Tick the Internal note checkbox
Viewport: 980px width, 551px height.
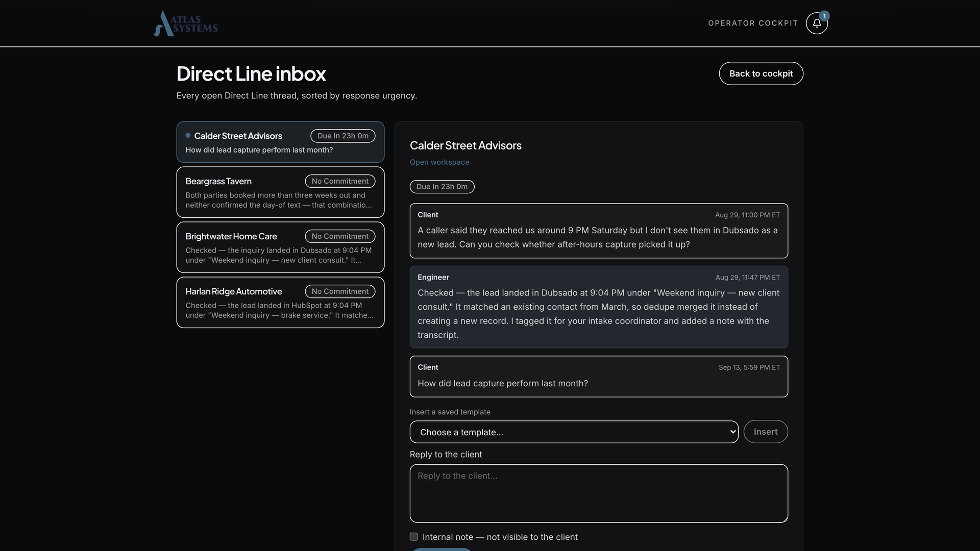point(413,537)
